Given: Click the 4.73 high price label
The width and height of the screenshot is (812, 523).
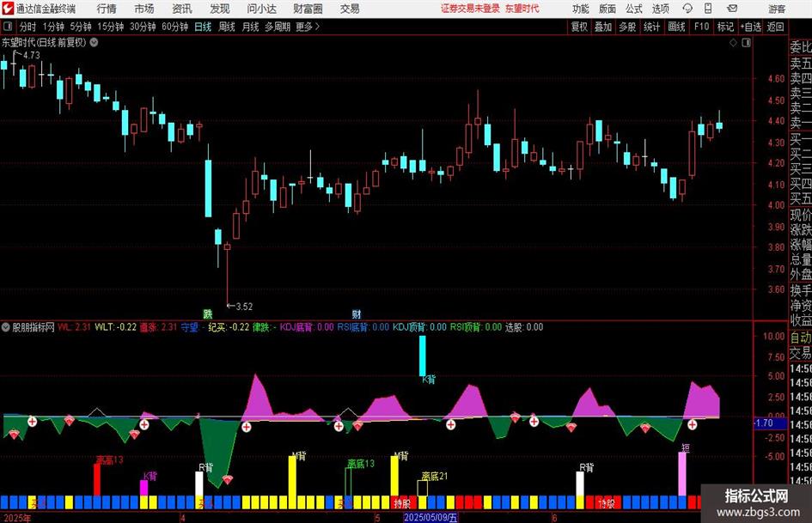Looking at the screenshot, I should click(x=31, y=56).
